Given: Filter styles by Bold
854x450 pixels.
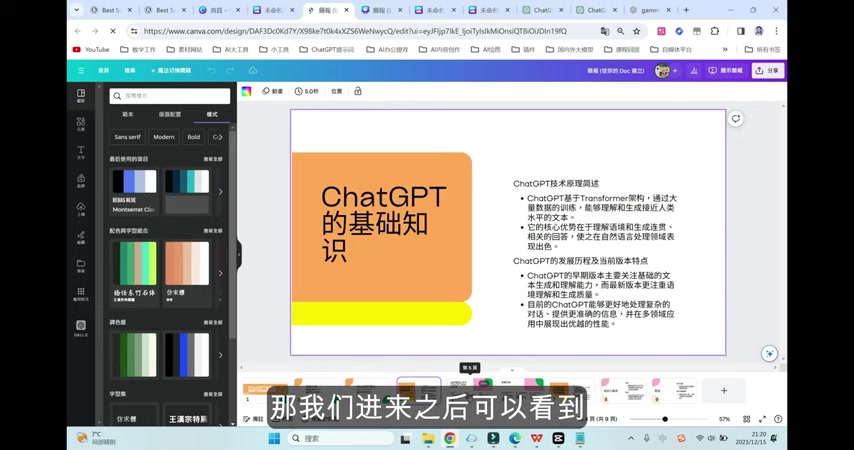Looking at the screenshot, I should [194, 137].
